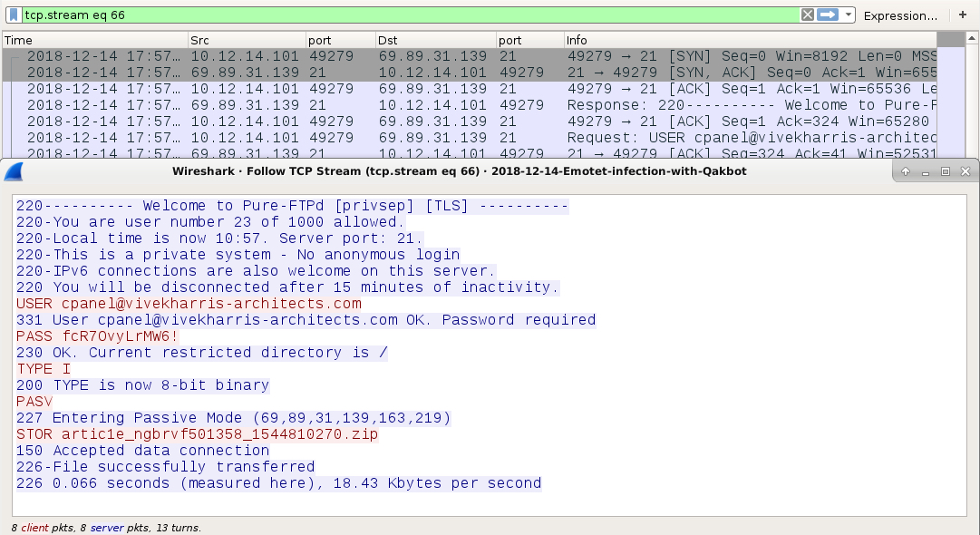
Task: Sort packets by Time column
Action: tap(95, 40)
